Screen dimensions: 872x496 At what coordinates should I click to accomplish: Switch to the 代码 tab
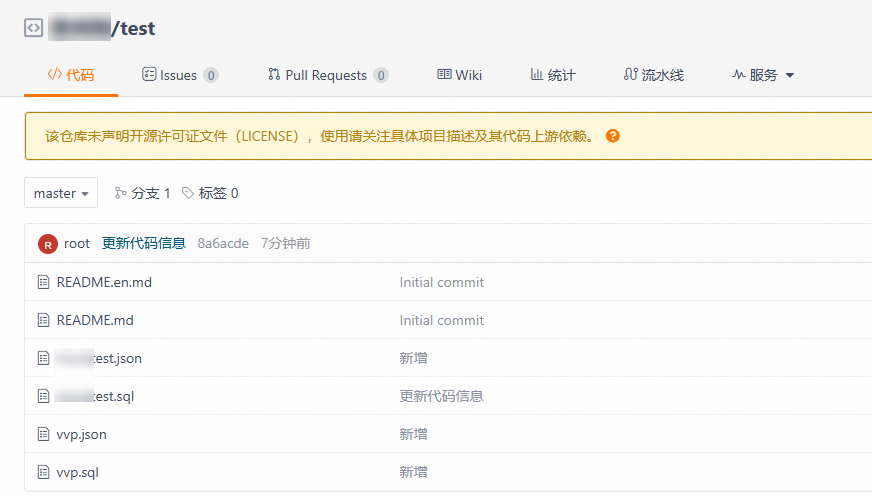pyautogui.click(x=71, y=75)
